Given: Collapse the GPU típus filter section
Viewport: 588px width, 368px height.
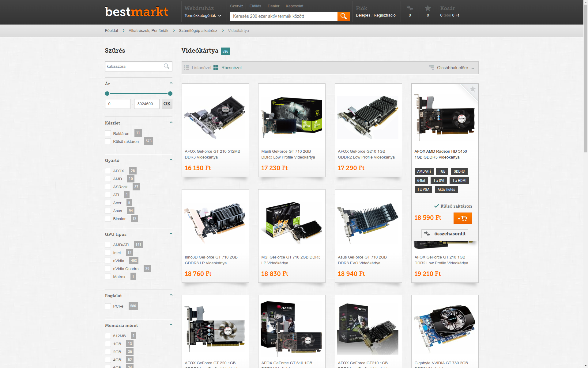Looking at the screenshot, I should tap(171, 234).
